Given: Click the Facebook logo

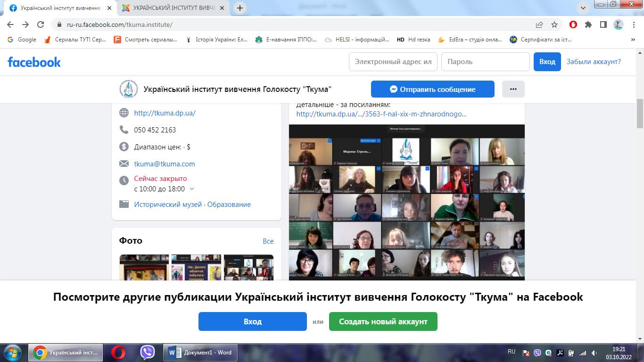Looking at the screenshot, I should click(34, 62).
